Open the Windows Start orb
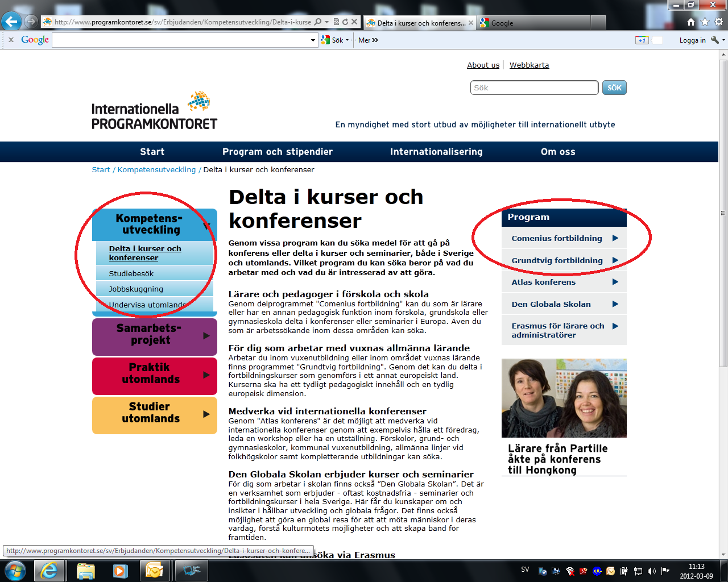 pos(15,570)
